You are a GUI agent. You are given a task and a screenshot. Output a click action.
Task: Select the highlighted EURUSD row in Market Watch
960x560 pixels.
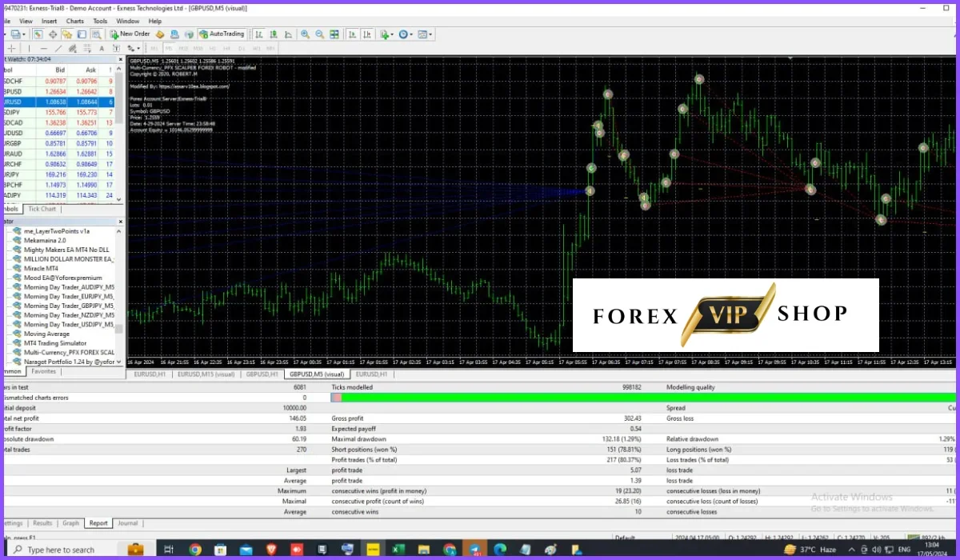(58, 102)
